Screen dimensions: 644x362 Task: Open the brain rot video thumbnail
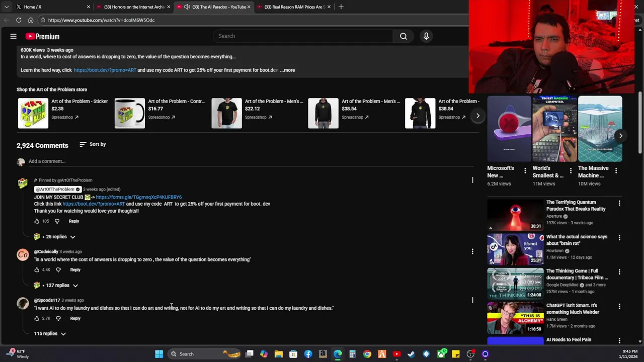coord(515,249)
